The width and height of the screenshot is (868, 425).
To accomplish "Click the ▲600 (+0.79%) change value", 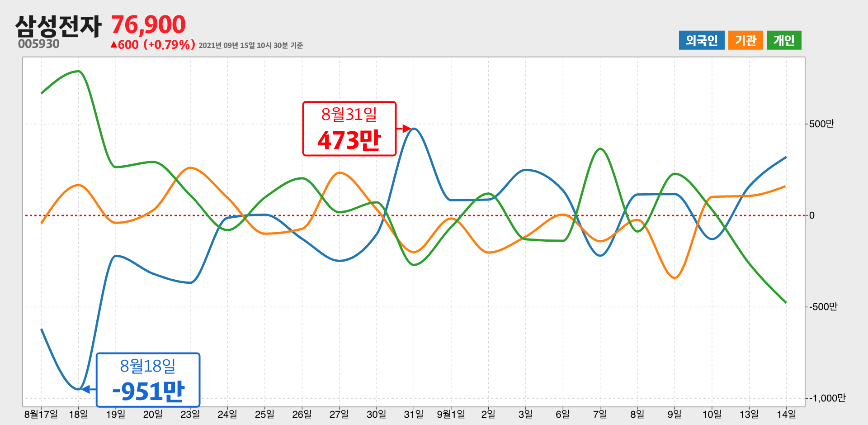I will coord(153,45).
